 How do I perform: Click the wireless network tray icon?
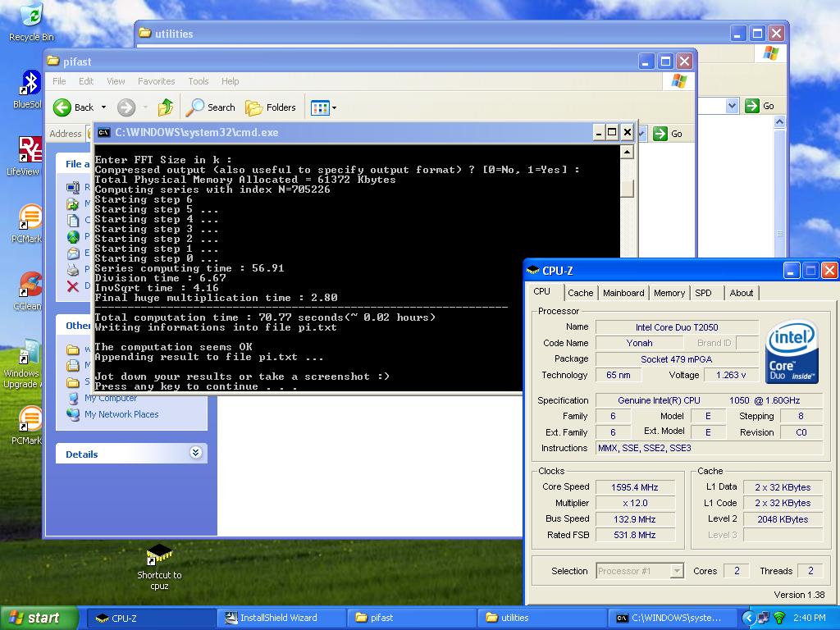click(779, 619)
